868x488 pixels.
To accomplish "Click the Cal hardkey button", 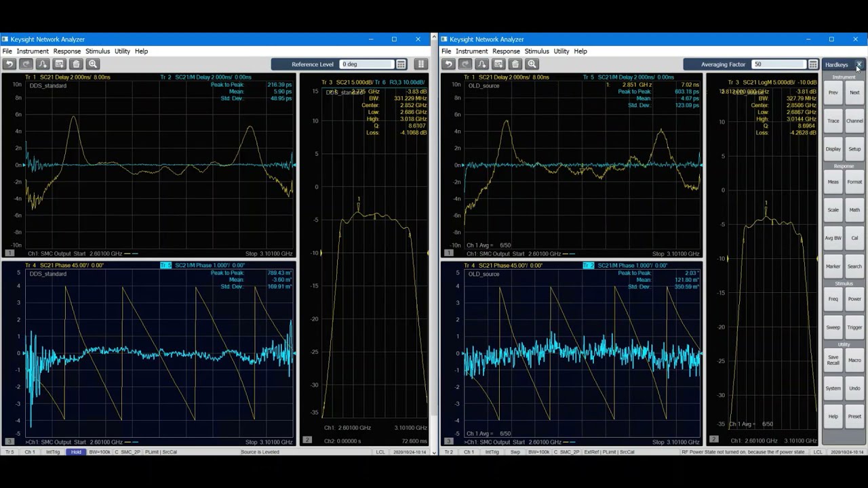I will pos(854,238).
